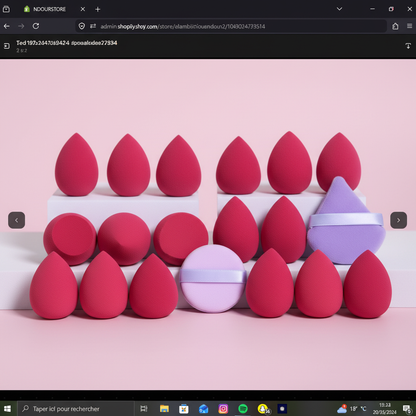Close the image viewer using its header icon
This screenshot has width=416, height=416.
(x=7, y=46)
